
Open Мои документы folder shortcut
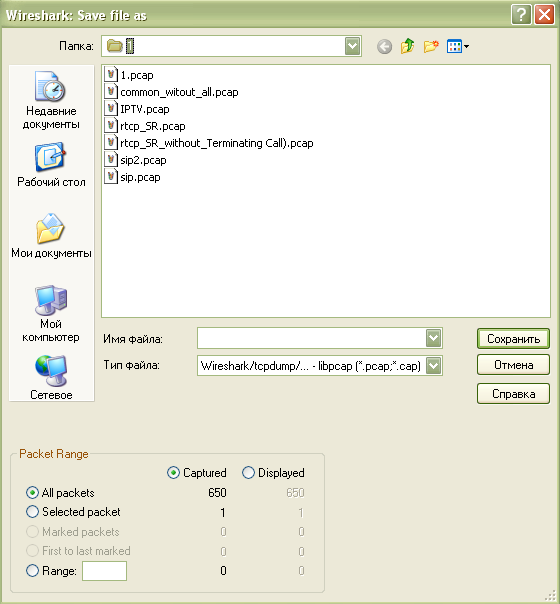51,236
